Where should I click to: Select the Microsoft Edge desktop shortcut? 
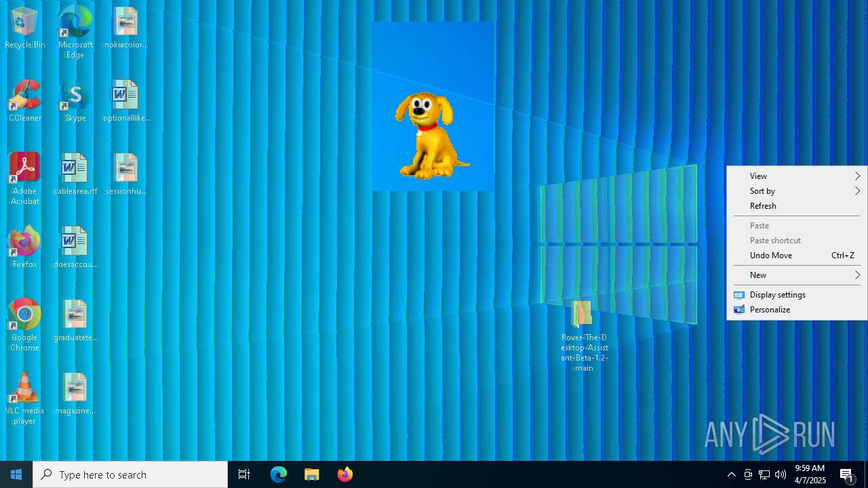75,33
